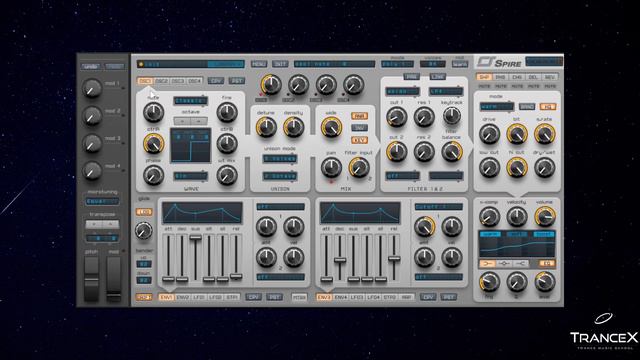Open the dropdown below unison mode
The image size is (640, 360).
coord(280,176)
